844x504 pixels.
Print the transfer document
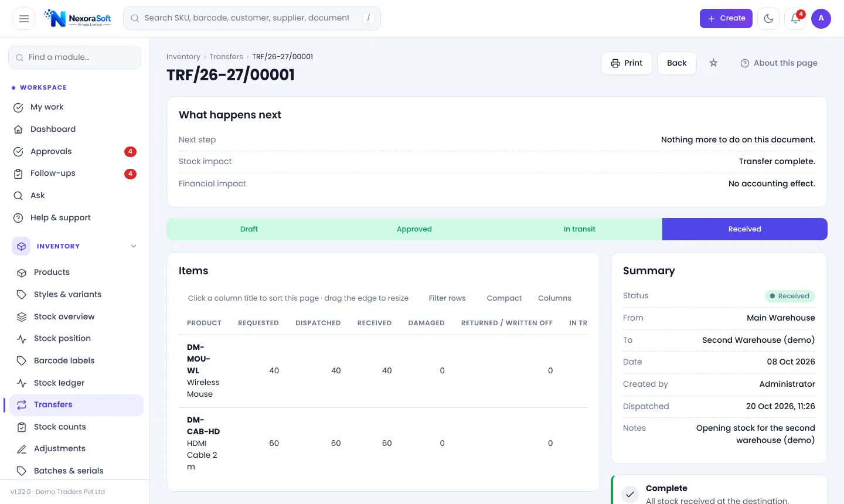coord(627,63)
